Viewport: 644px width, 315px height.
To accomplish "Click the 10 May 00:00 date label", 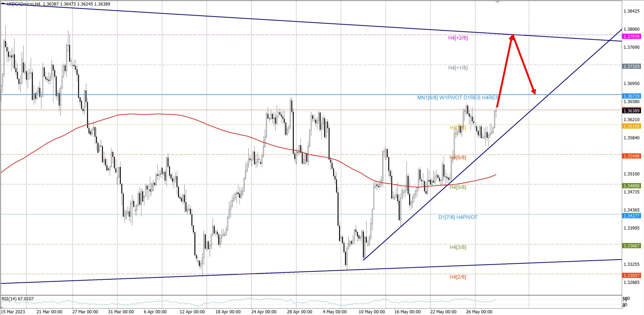I will [372, 312].
